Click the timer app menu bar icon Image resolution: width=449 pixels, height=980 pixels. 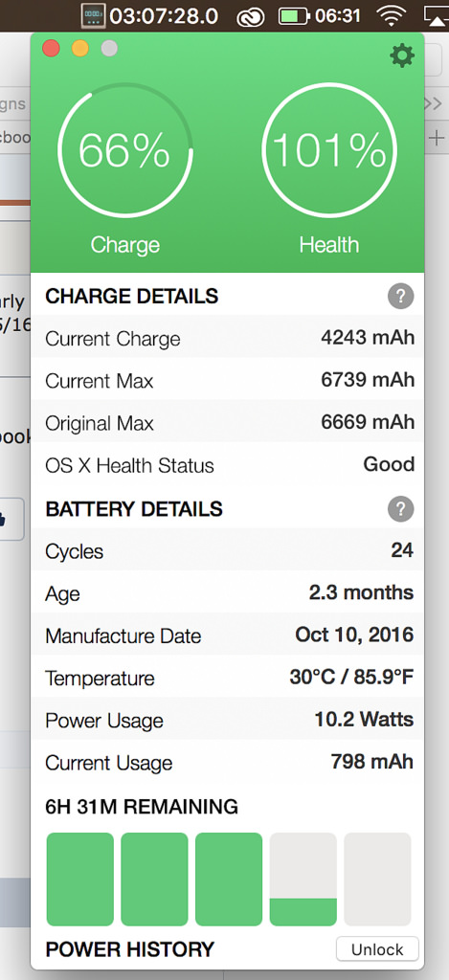coord(94,15)
